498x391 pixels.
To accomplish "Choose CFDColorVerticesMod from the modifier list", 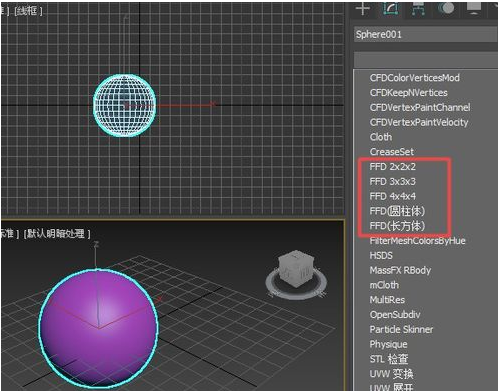I will (414, 78).
